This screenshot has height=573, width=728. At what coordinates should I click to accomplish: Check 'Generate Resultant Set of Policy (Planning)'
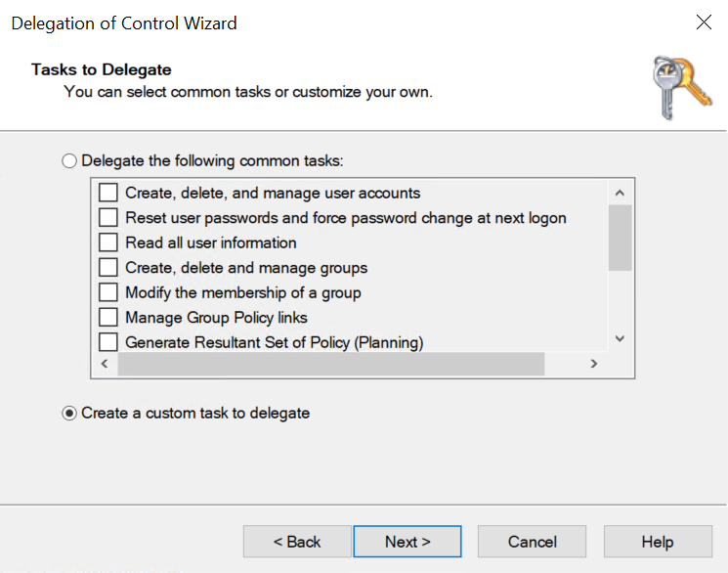pos(107,342)
